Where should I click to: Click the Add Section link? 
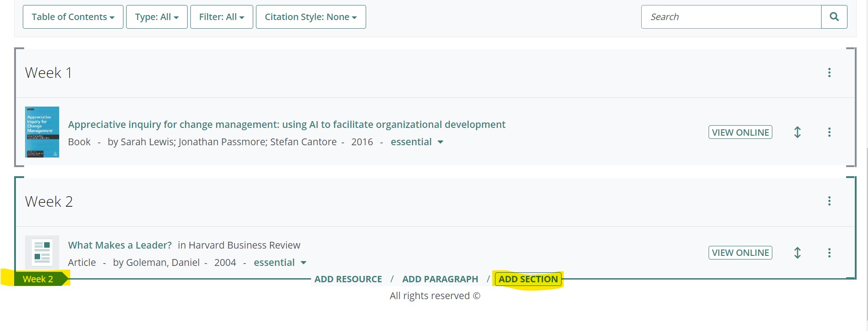point(528,279)
